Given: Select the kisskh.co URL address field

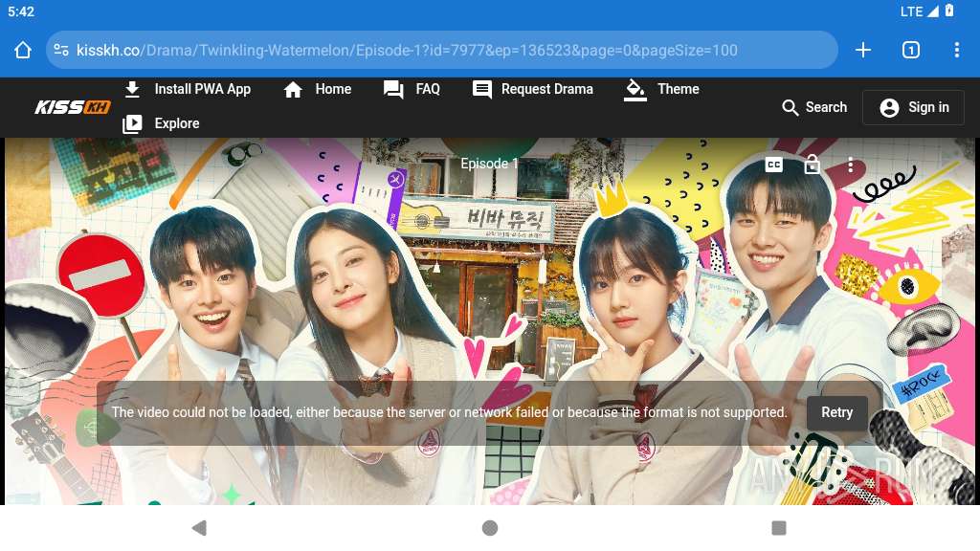Looking at the screenshot, I should pos(441,50).
